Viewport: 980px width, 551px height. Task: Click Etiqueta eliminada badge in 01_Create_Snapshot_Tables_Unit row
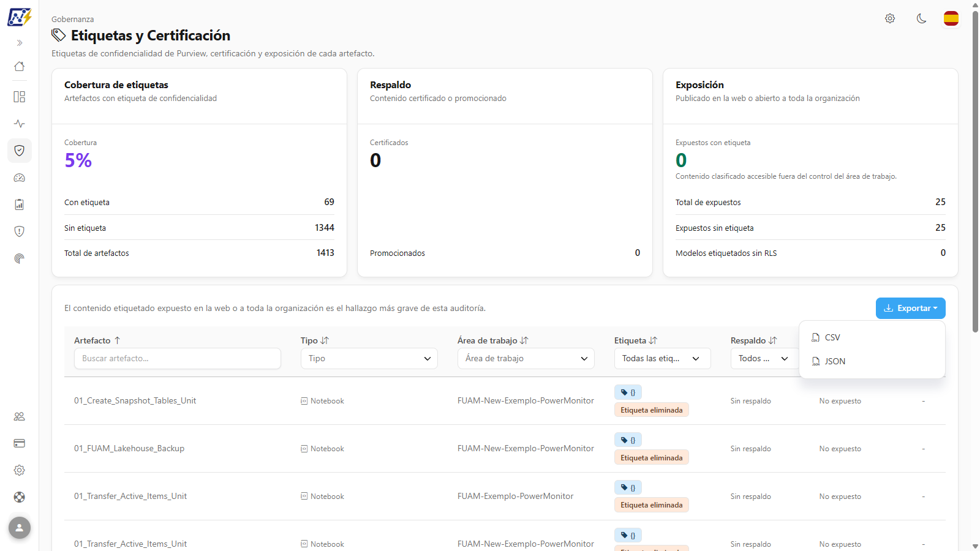tap(652, 410)
